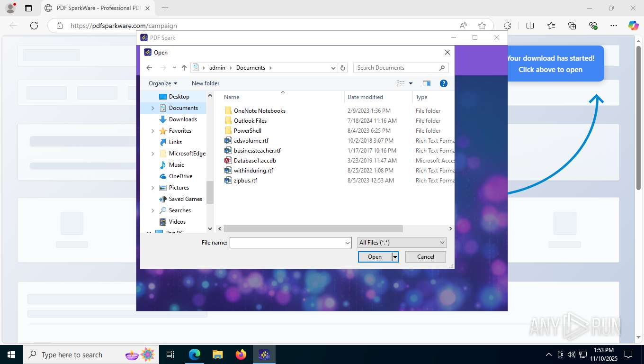Select Desktop in navigation pane
The image size is (644, 364).
[179, 97]
